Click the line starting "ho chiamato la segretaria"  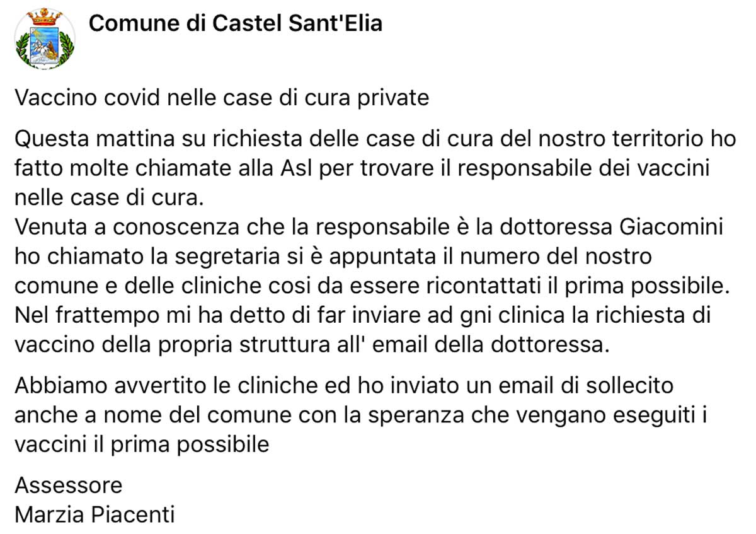[333, 257]
